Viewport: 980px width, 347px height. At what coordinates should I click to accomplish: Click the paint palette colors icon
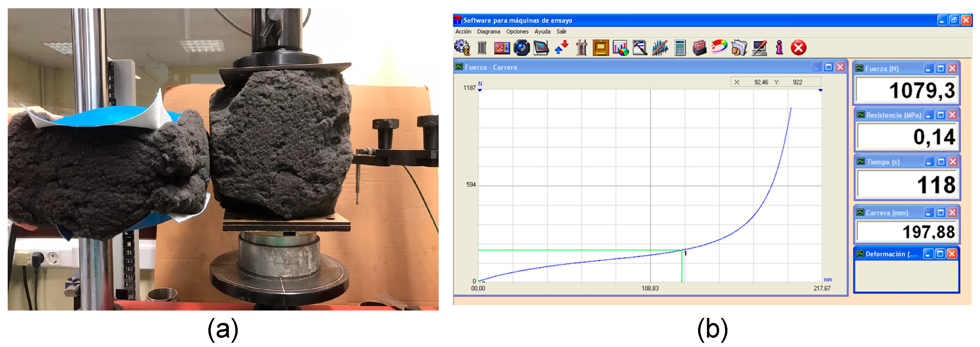719,47
